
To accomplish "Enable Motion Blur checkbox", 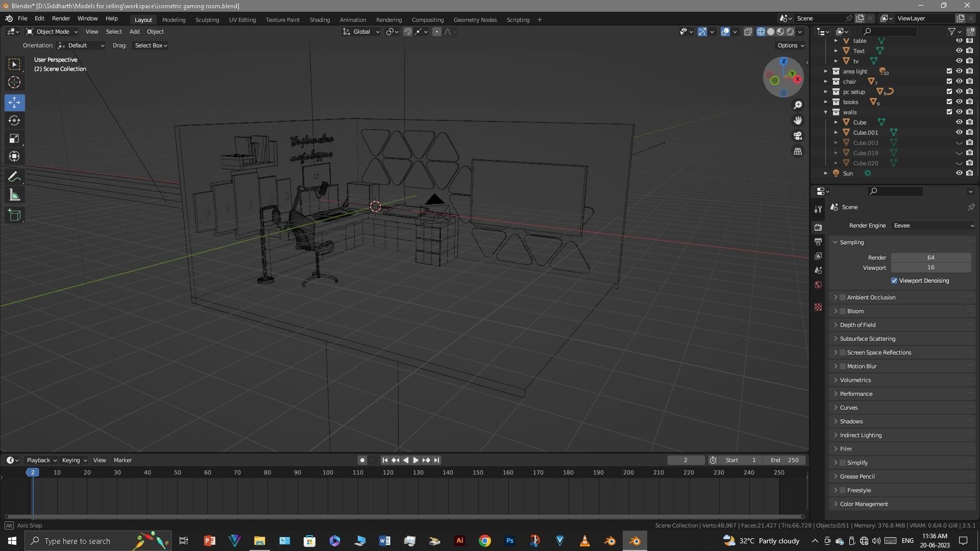I will (x=843, y=366).
